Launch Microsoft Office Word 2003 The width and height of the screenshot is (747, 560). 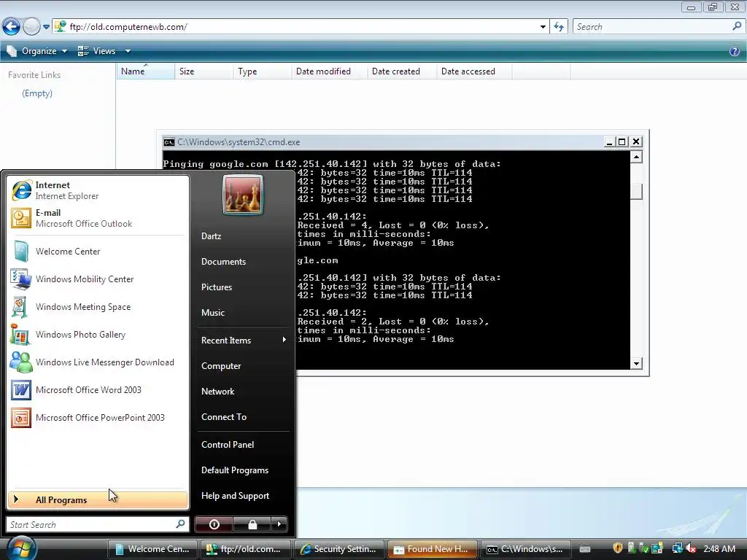pyautogui.click(x=98, y=389)
